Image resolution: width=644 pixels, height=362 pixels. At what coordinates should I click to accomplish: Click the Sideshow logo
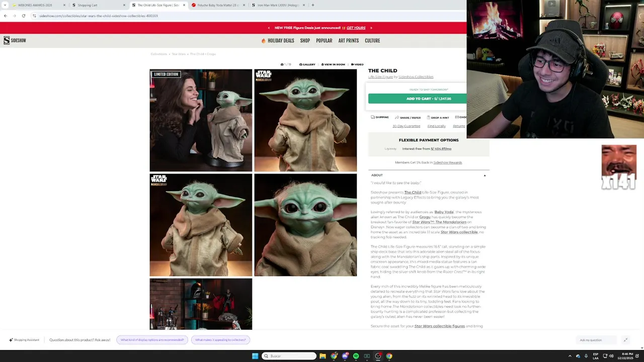point(15,40)
